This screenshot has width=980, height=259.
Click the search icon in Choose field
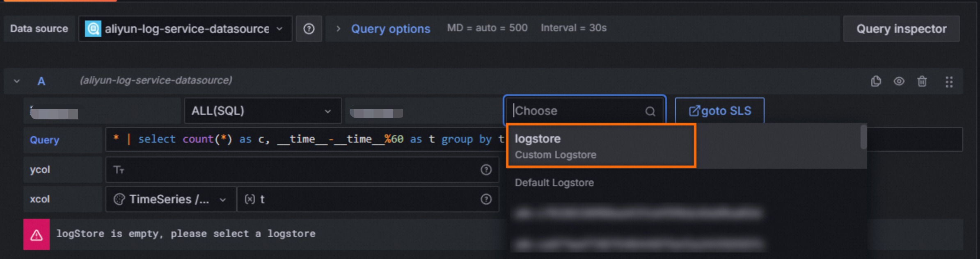[x=650, y=111]
